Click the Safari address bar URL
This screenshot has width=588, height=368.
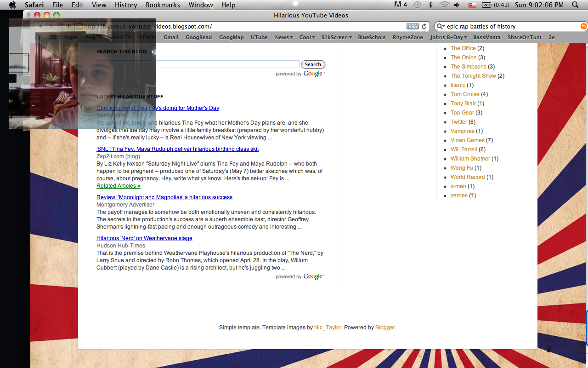pyautogui.click(x=148, y=27)
